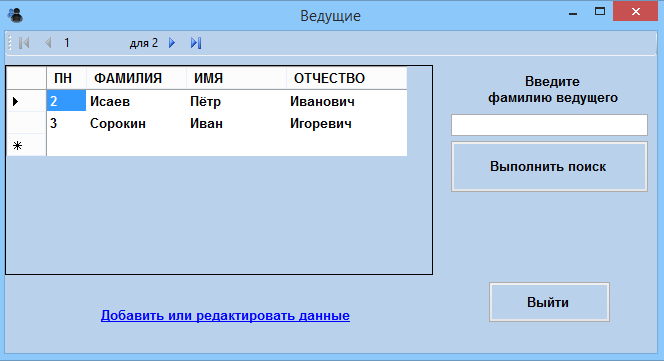This screenshot has height=361, width=664.
Task: Select the row header of the Сорокин row
Action: [x=26, y=123]
